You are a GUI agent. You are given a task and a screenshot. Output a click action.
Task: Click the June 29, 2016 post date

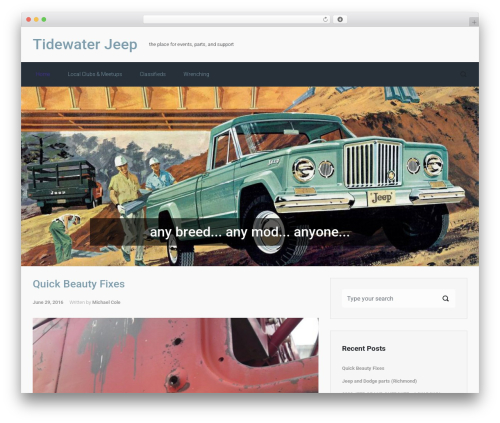point(48,302)
